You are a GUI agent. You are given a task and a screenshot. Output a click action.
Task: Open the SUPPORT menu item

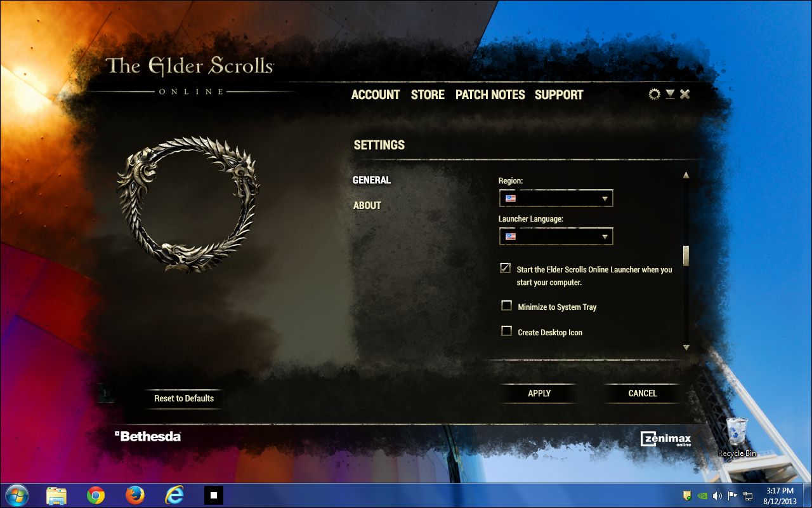(559, 95)
